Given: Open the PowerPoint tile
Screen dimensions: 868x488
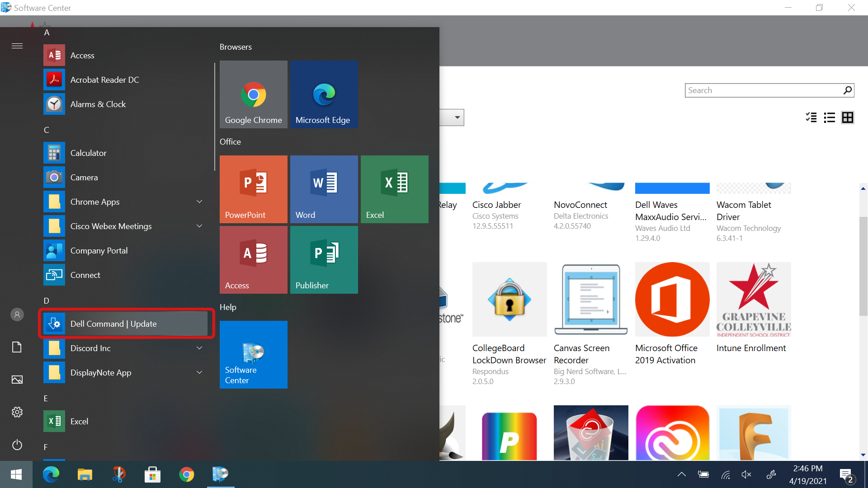Looking at the screenshot, I should [254, 189].
